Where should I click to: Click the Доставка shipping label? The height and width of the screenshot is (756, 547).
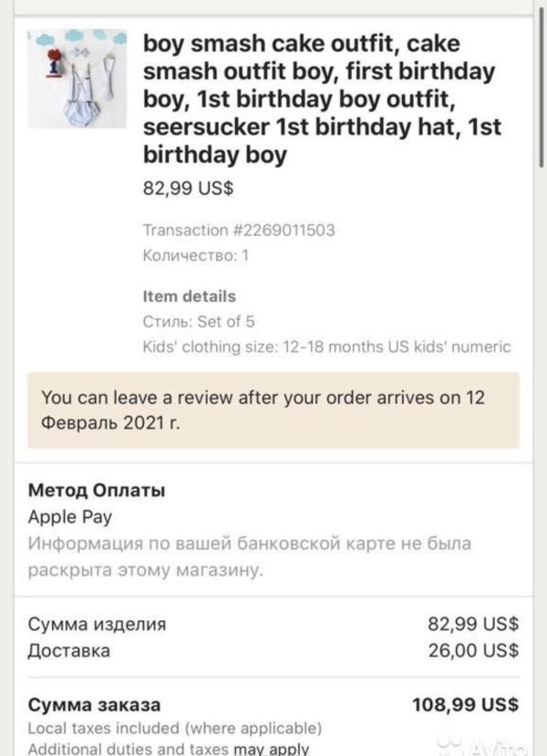(69, 650)
